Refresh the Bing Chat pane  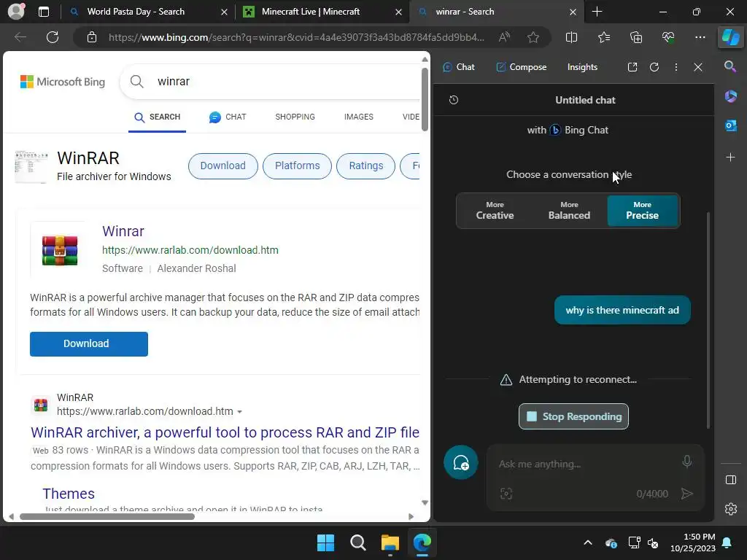point(654,67)
